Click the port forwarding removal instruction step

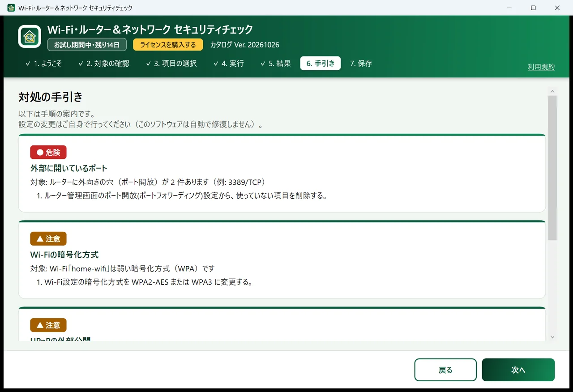click(182, 196)
